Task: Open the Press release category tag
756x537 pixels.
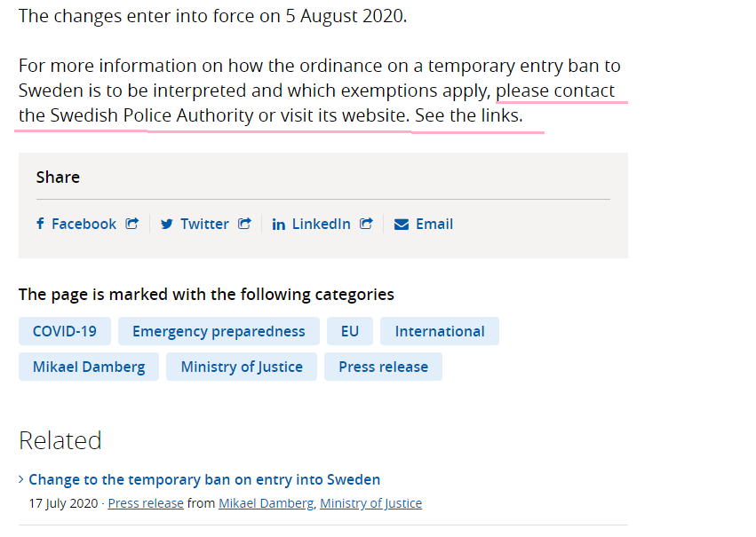Action: tap(383, 367)
